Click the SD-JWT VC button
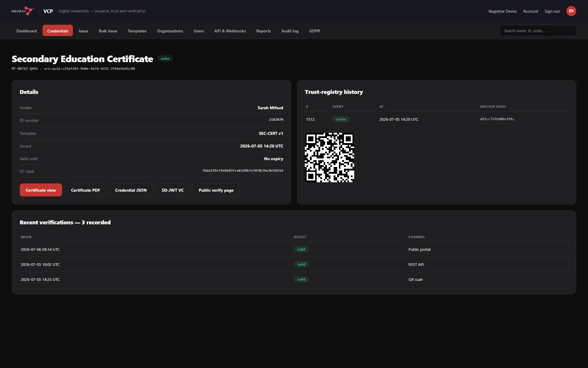Image resolution: width=588 pixels, height=368 pixels. (173, 190)
